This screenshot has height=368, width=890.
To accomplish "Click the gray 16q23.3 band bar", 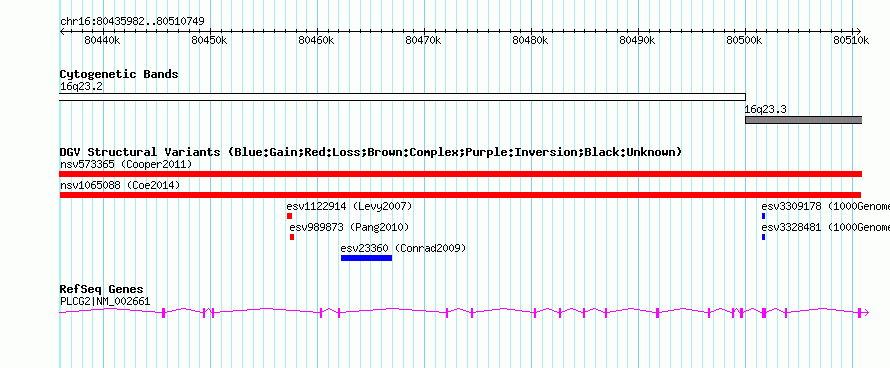I will point(803,120).
